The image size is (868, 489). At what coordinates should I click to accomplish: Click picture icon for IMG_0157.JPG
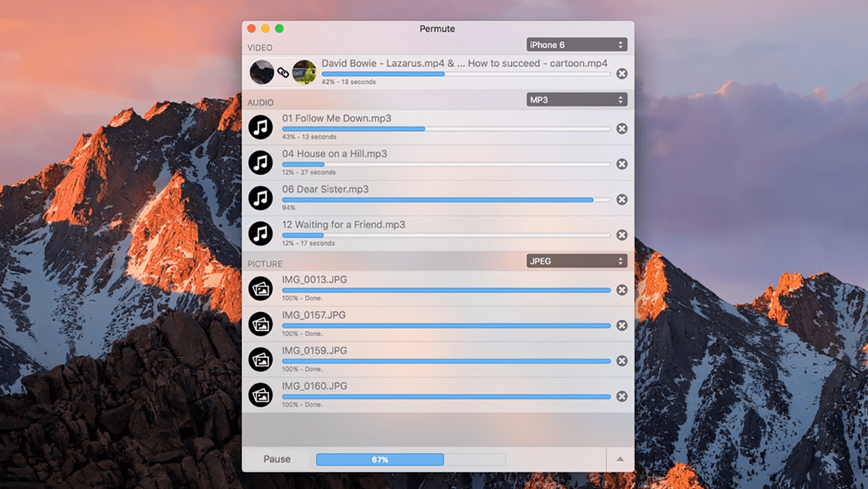click(x=260, y=324)
